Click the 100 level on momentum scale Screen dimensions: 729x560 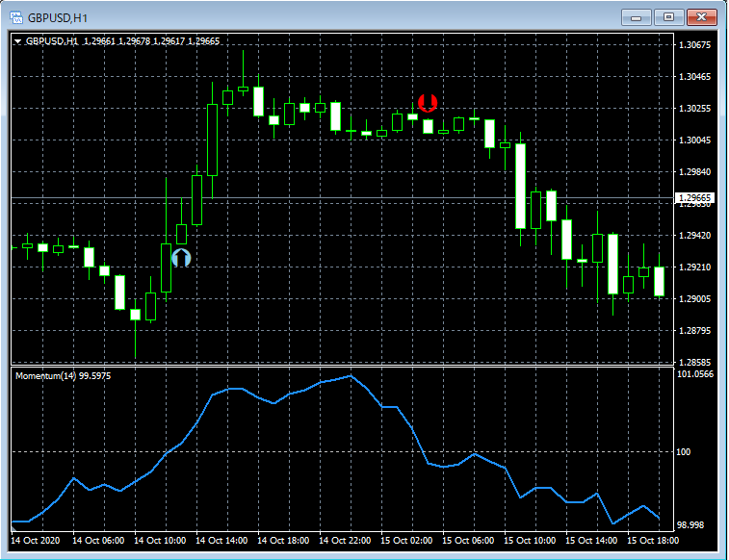[x=683, y=452]
